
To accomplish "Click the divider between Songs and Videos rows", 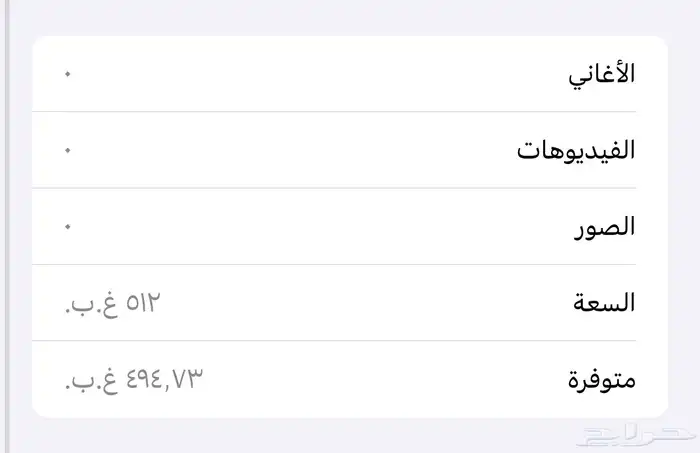I will pos(350,112).
